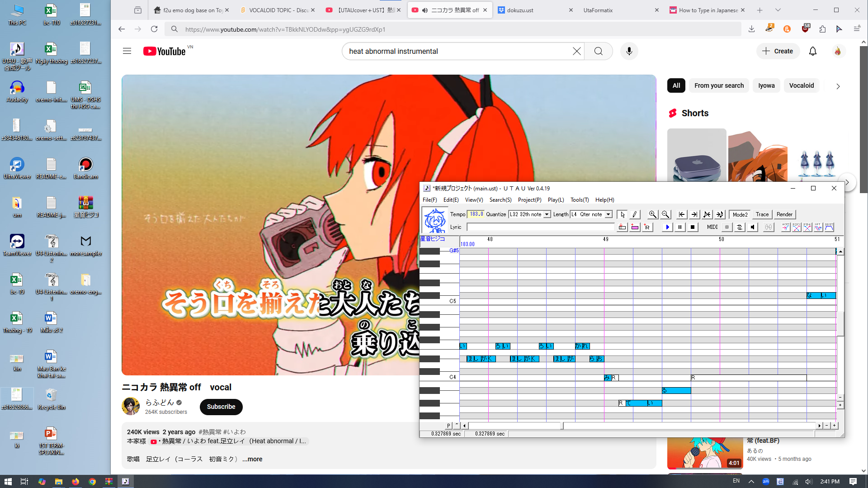Pause UTAU playback
The height and width of the screenshot is (488, 868).
tap(680, 227)
